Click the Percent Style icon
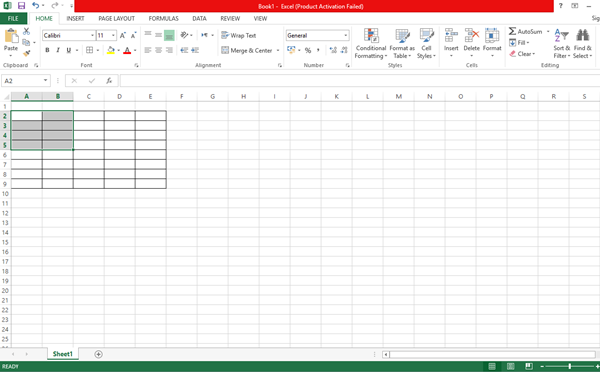This screenshot has height=372, width=600. [x=308, y=50]
